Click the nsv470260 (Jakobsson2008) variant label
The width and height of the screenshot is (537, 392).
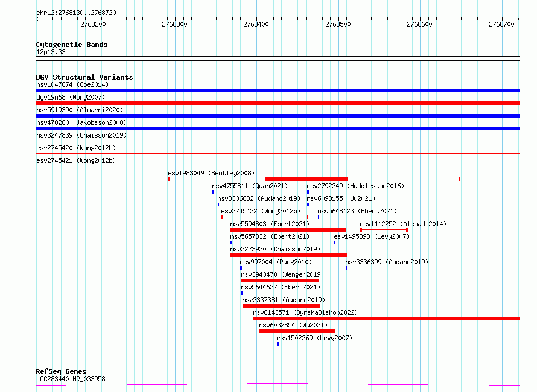coord(81,122)
